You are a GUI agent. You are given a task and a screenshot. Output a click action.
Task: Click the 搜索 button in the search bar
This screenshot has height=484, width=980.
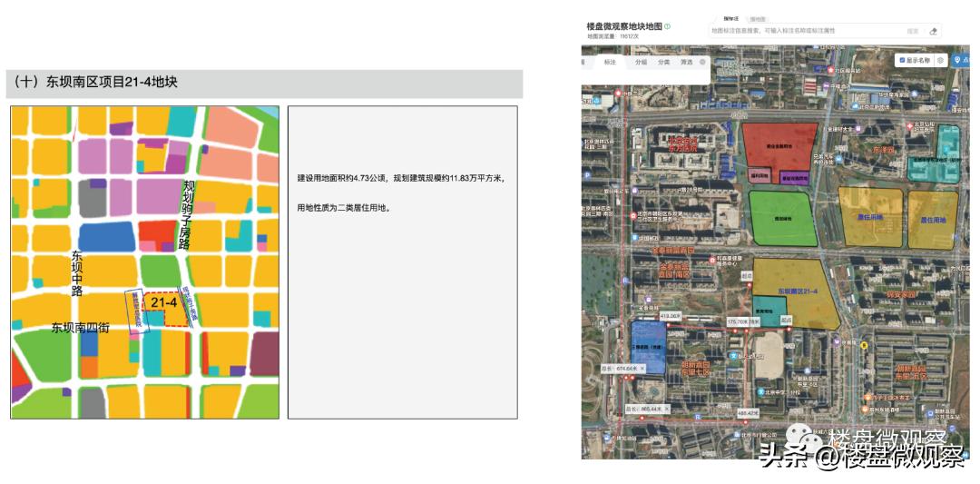point(913,31)
